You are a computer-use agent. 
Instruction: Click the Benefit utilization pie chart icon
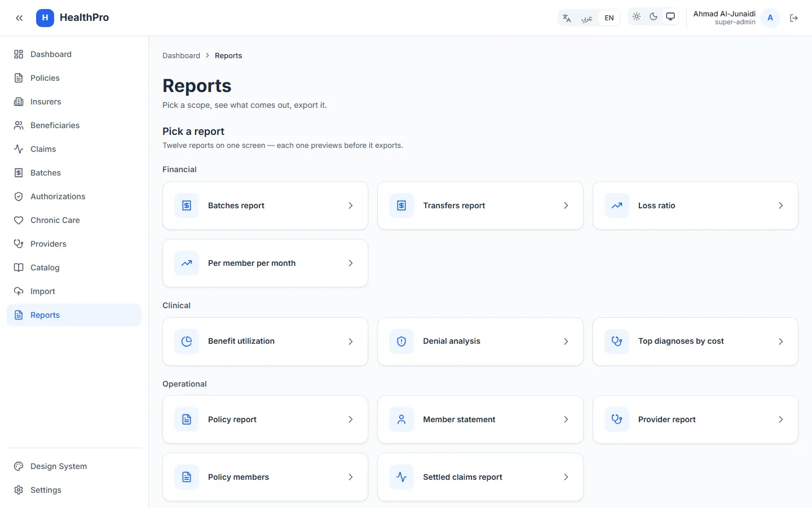187,341
